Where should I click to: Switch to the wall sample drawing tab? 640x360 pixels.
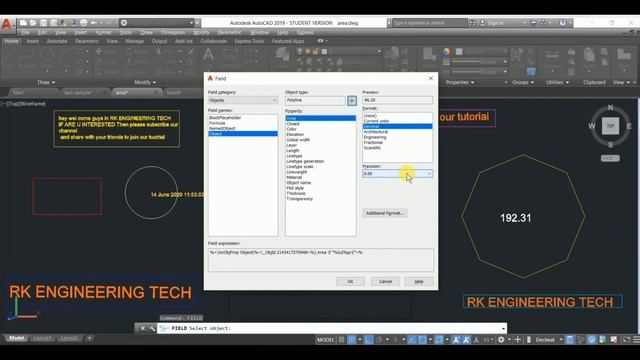pos(78,93)
